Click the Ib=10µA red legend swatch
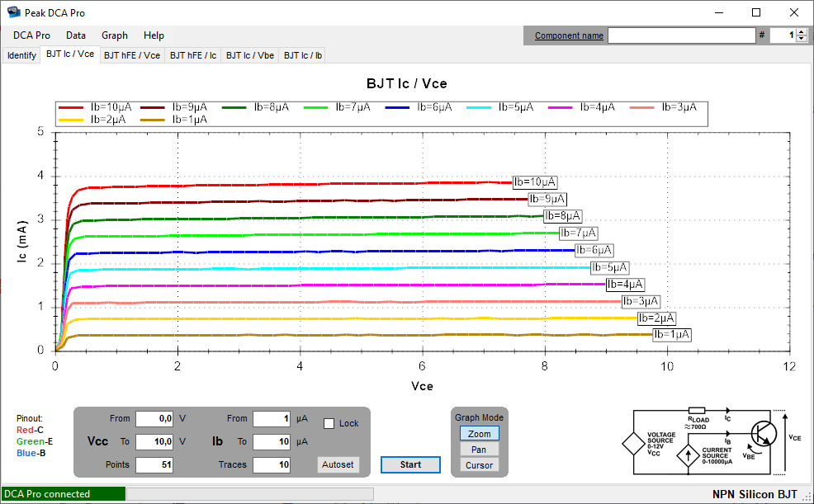 (x=71, y=107)
